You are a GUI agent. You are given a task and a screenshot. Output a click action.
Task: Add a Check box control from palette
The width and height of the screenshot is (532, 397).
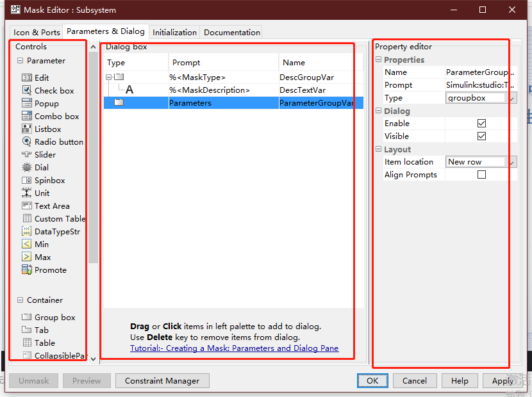point(48,90)
